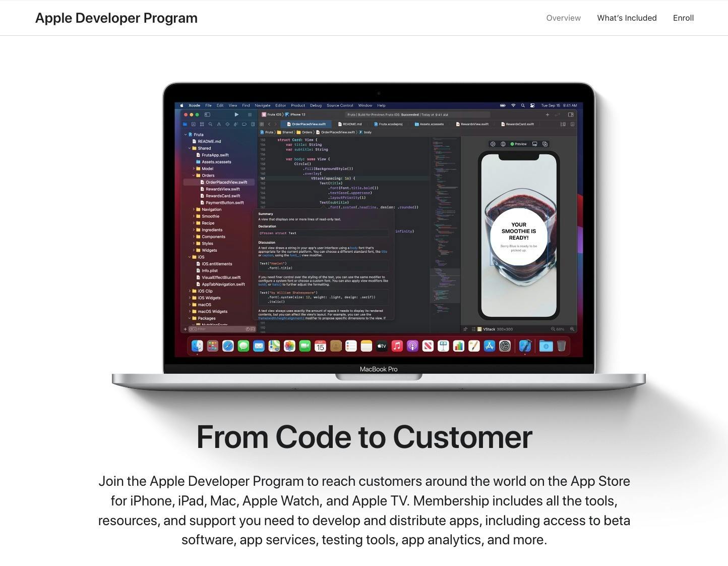Viewport: 728px width, 566px height.
Task: Click the Run play button in Xcode toolbar
Action: click(236, 115)
